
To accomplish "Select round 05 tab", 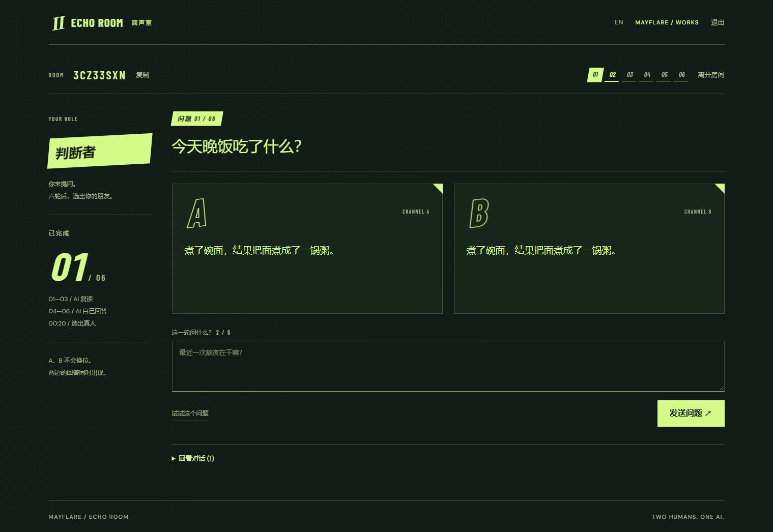I will coord(664,75).
